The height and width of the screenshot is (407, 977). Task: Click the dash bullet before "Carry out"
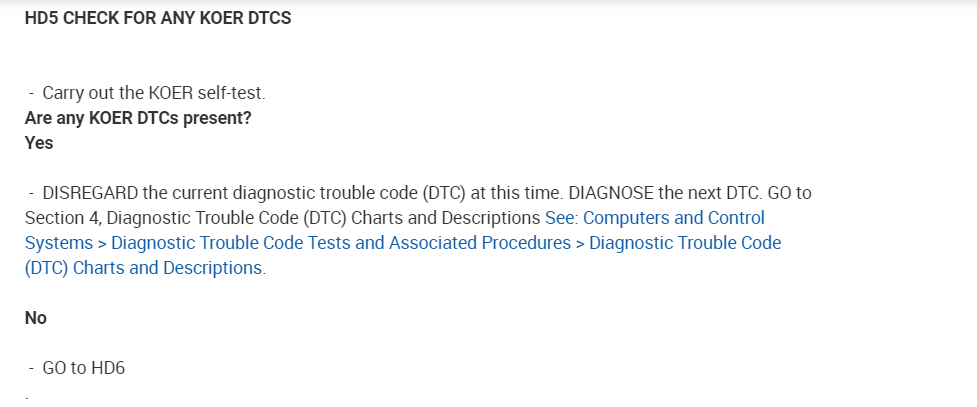click(32, 93)
